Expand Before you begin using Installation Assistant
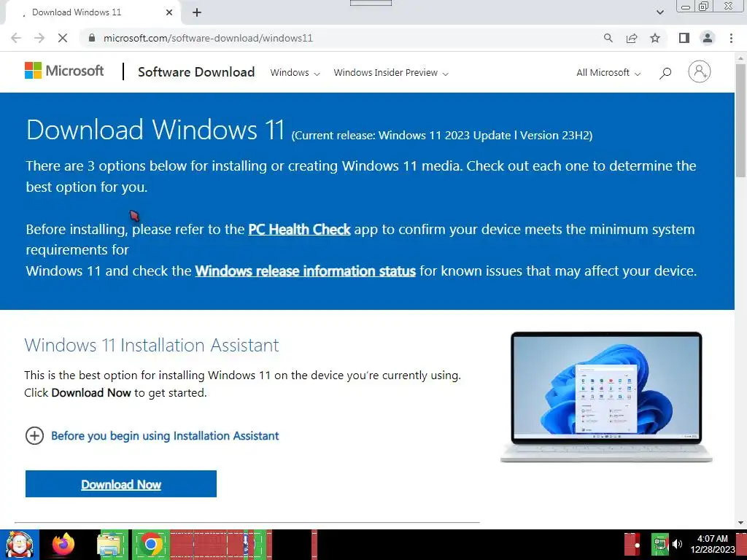The image size is (747, 560). point(152,436)
